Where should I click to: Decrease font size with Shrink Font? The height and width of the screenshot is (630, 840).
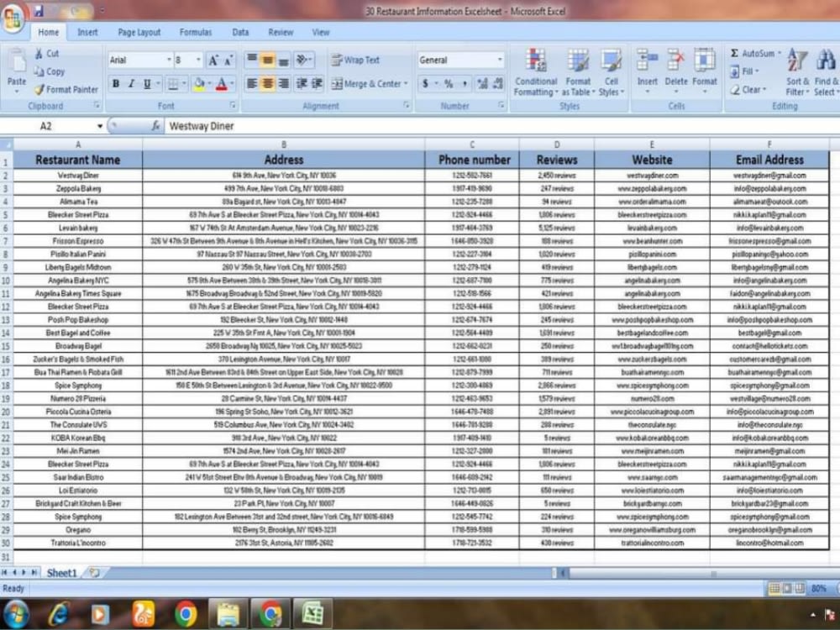228,60
